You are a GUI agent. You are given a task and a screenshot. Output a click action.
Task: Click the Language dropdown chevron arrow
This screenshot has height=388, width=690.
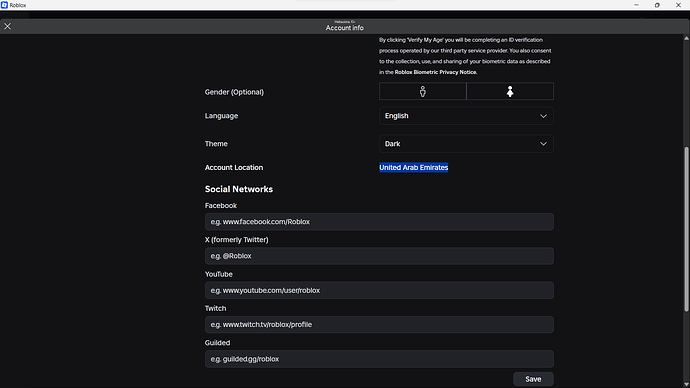(543, 116)
